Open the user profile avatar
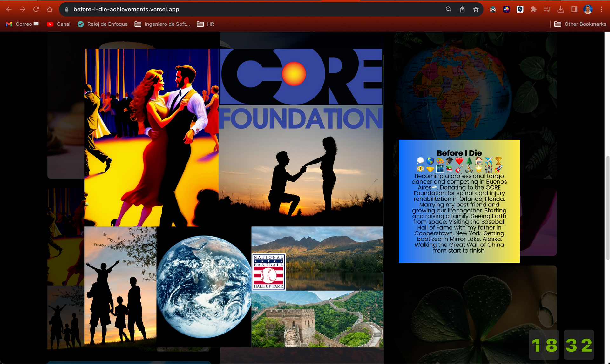Screen dimensions: 610x364 588,10
